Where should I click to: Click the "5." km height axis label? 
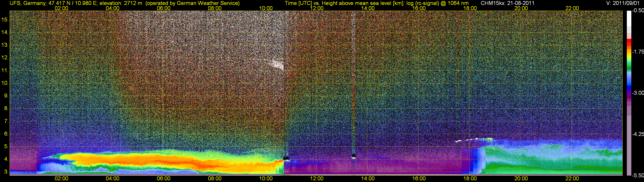click(6, 147)
